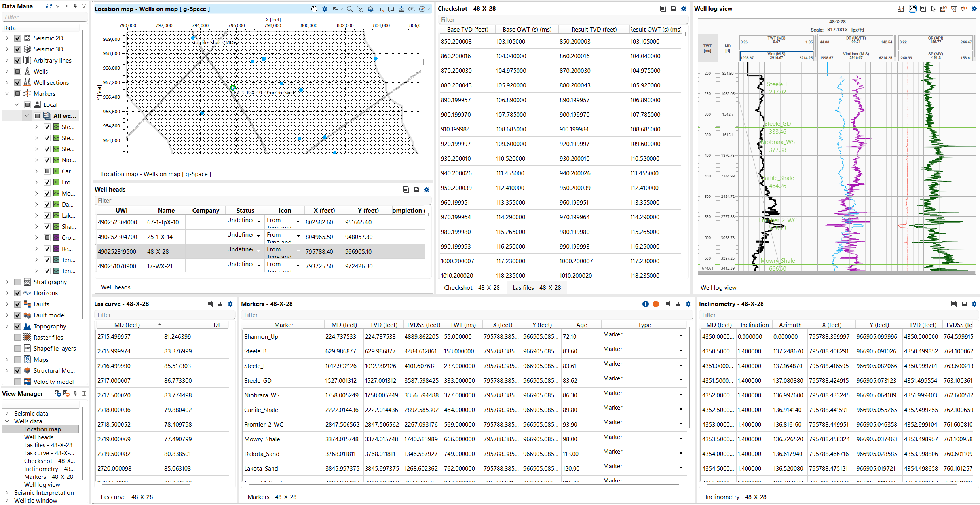Open Location map settings gear

click(325, 9)
